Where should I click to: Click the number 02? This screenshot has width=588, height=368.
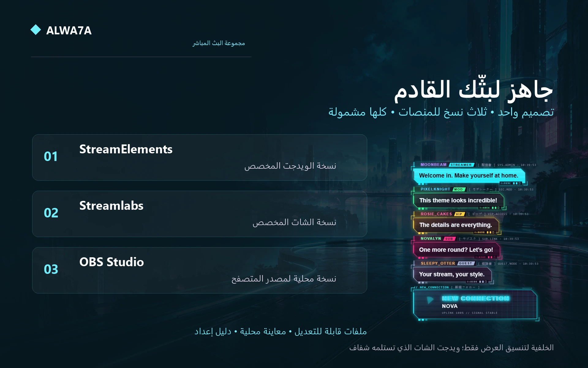51,213
